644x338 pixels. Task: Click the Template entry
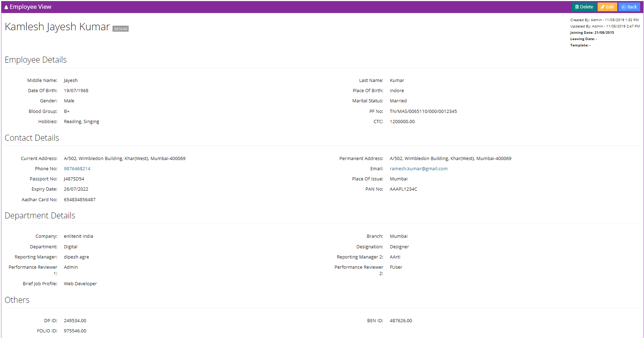coord(580,45)
